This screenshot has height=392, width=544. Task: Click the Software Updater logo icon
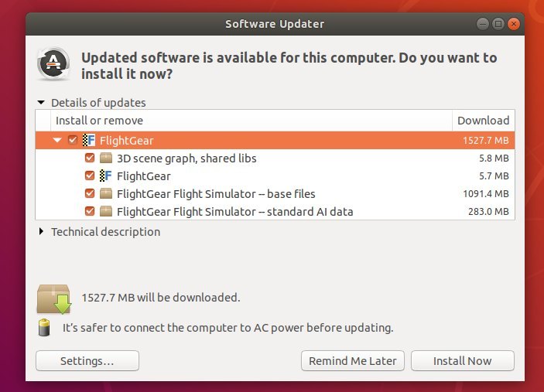point(53,63)
